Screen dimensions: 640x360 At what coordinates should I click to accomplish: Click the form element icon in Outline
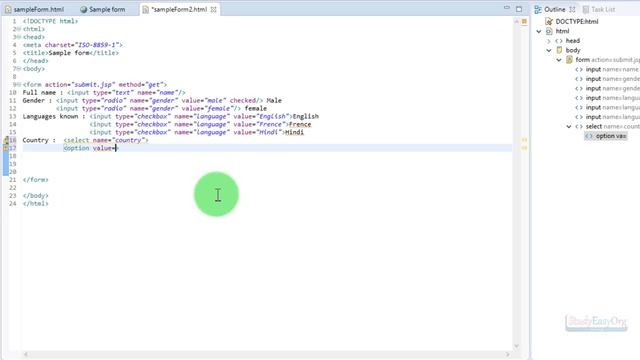569,60
